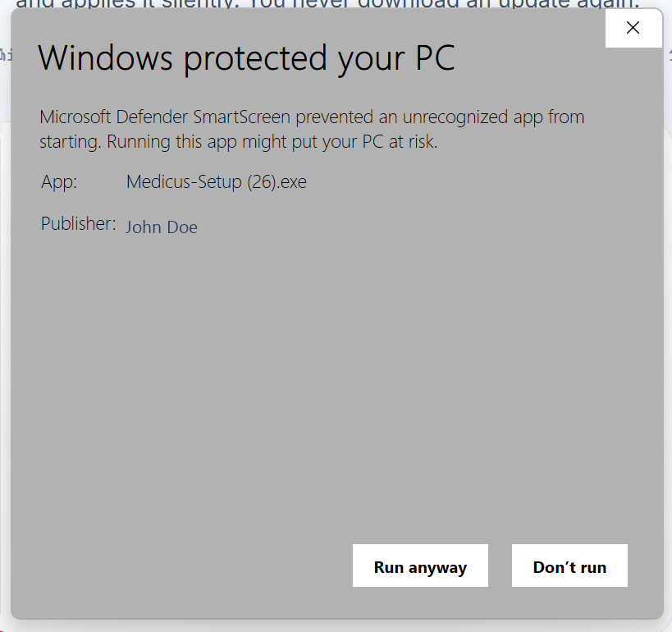Click the word 'anyway' on the run button
Viewport: 672px width, 632px height.
click(437, 568)
